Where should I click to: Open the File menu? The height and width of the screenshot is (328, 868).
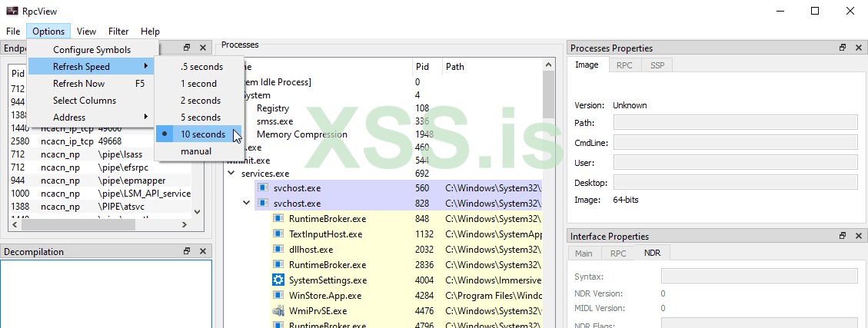(13, 31)
